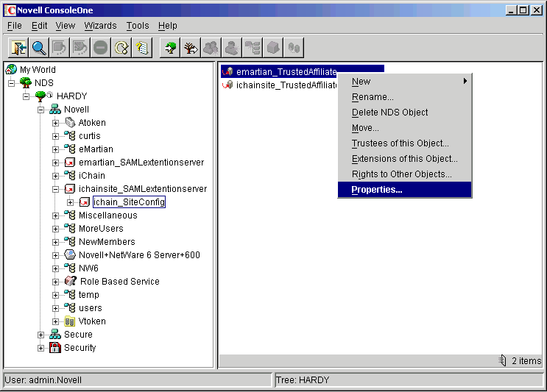The height and width of the screenshot is (392, 547).
Task: Click the Security lock icon
Action: [55, 347]
